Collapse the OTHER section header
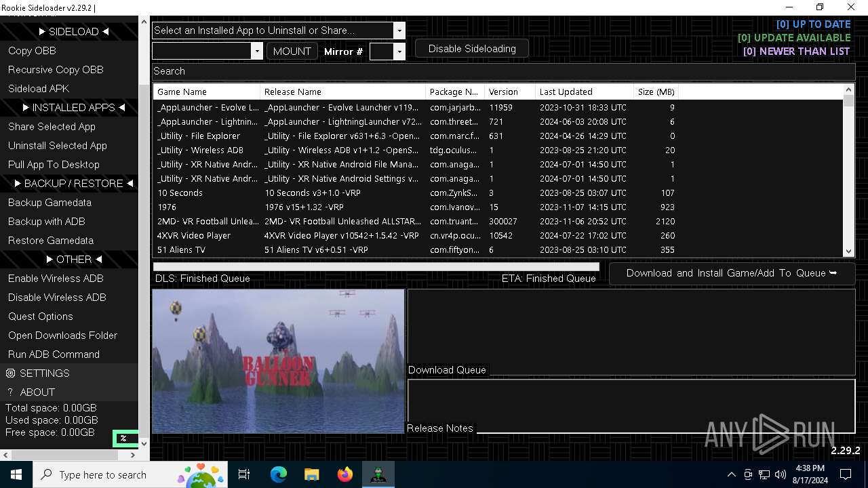This screenshot has width=868, height=488. pyautogui.click(x=69, y=259)
